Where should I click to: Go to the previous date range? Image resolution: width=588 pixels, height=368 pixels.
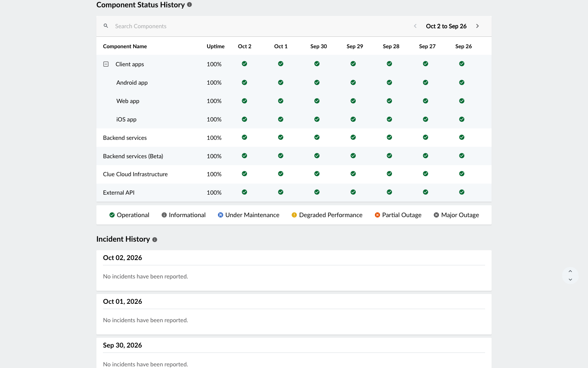[415, 26]
